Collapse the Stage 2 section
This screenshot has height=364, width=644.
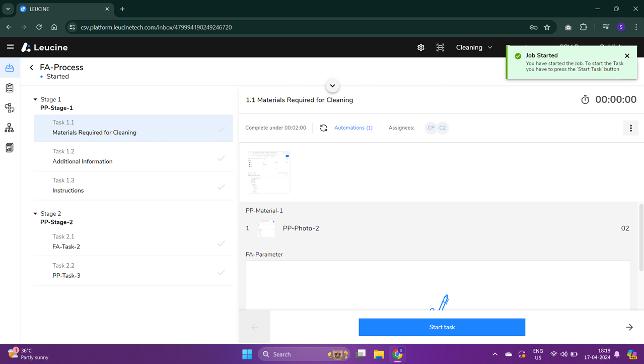click(x=35, y=214)
